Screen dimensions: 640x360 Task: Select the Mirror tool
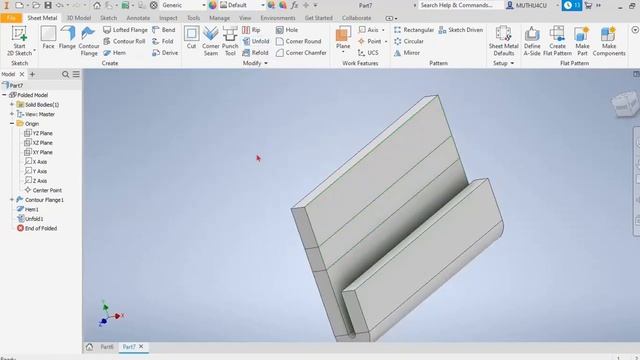tap(407, 53)
